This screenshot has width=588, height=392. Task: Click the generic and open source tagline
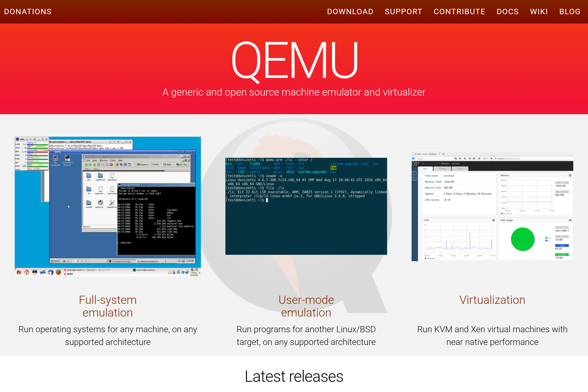(294, 92)
